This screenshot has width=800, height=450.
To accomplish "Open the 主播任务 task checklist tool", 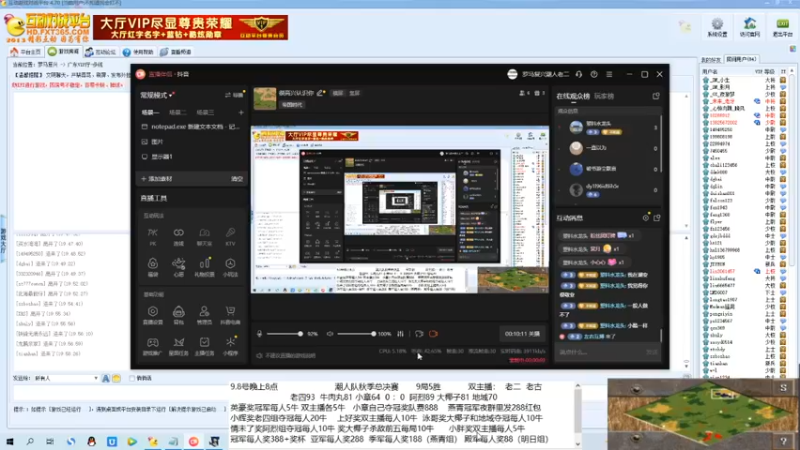I will point(204,345).
